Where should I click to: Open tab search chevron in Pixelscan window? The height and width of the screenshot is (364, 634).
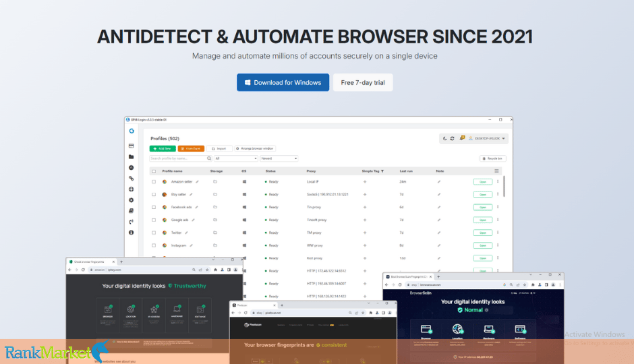click(368, 303)
